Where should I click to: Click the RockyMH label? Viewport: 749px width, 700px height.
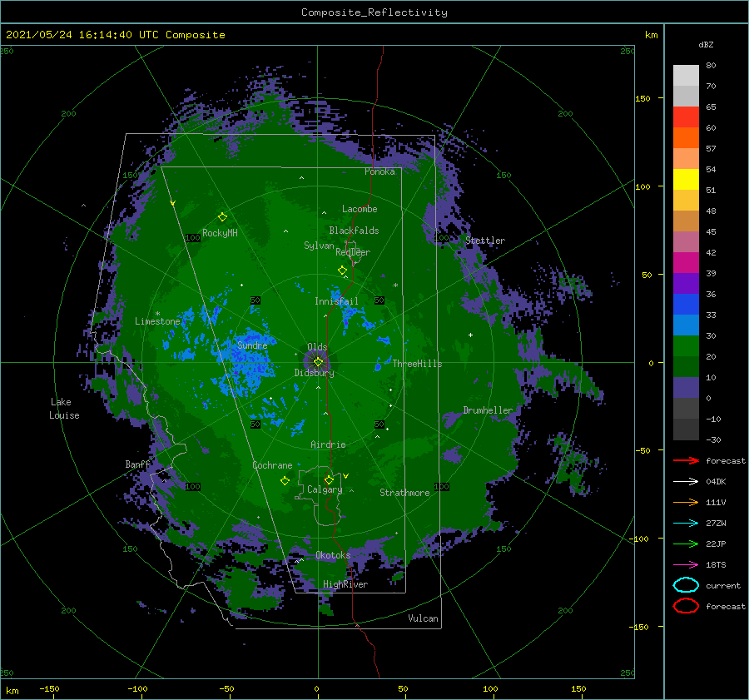[220, 233]
